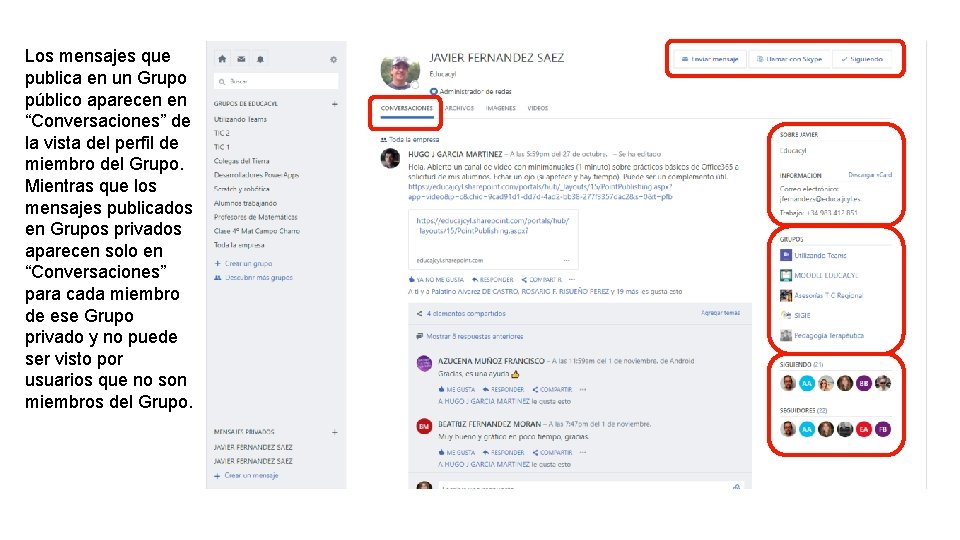This screenshot has width=960, height=540.
Task: Click Compartir on Hugo's post
Action: pyautogui.click(x=541, y=280)
